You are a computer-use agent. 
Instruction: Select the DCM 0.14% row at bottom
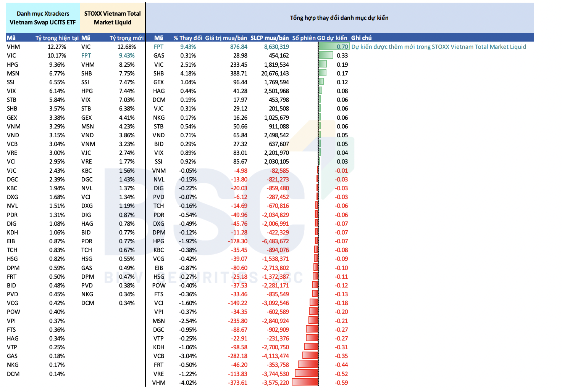pos(36,374)
